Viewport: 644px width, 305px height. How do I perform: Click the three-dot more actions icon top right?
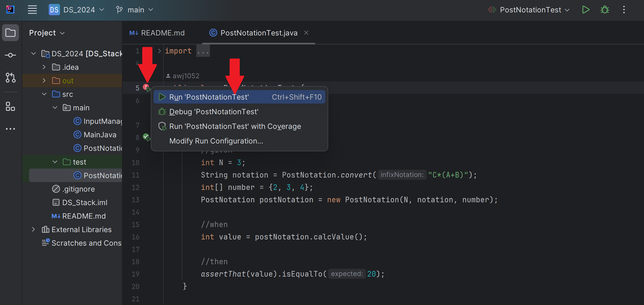pos(624,10)
